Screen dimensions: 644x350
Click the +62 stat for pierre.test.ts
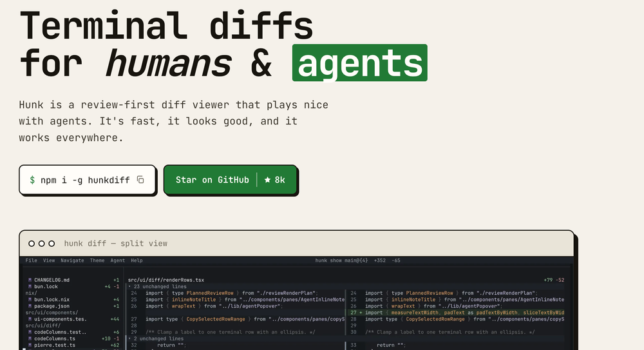(x=115, y=345)
